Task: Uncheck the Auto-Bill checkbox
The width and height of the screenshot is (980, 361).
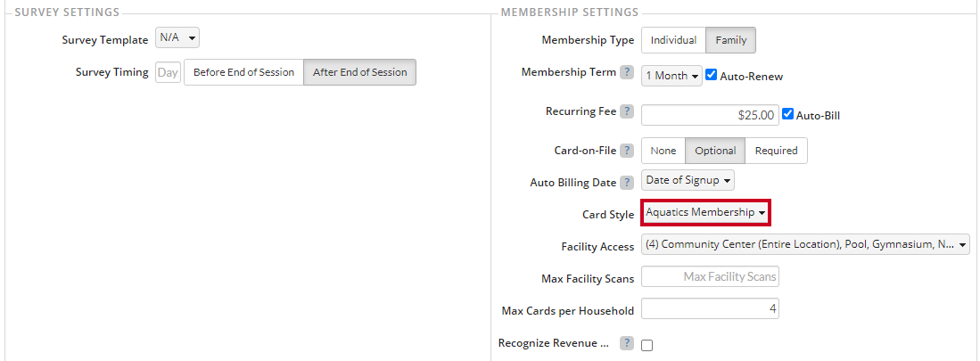Action: click(787, 114)
